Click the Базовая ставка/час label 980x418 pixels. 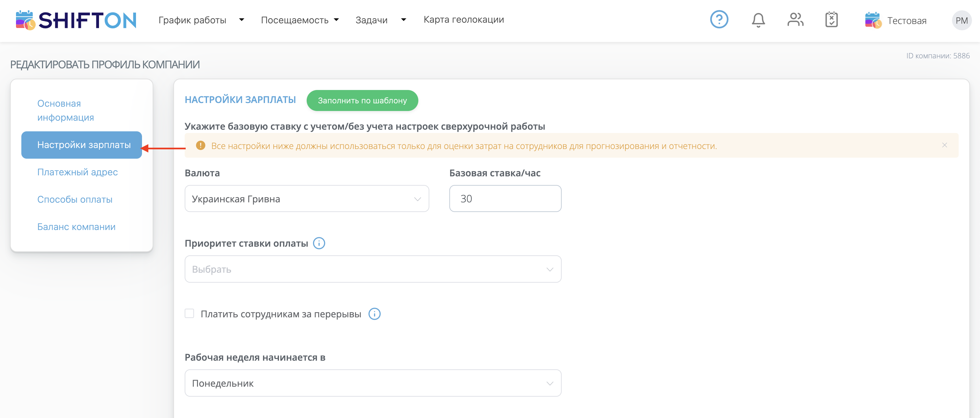click(495, 173)
